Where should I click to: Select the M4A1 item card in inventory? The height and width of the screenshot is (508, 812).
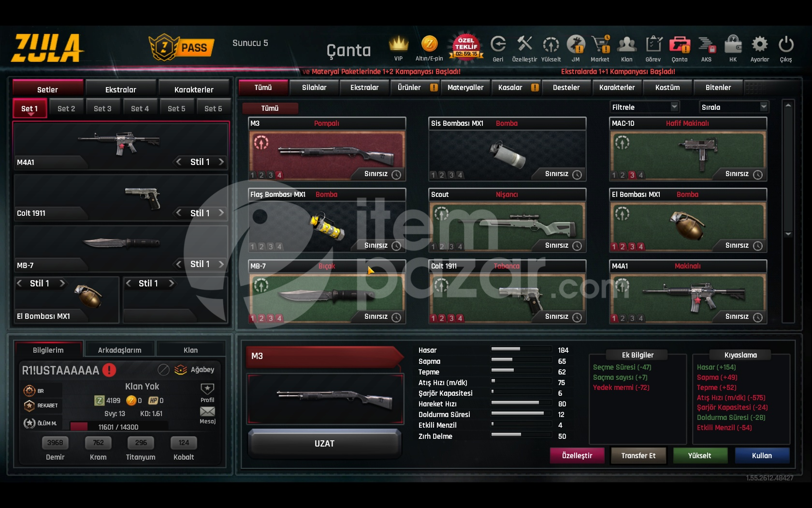coord(688,292)
